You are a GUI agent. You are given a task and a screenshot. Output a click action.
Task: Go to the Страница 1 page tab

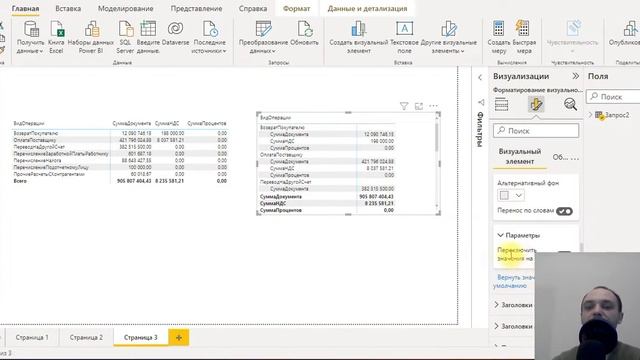[x=32, y=338]
